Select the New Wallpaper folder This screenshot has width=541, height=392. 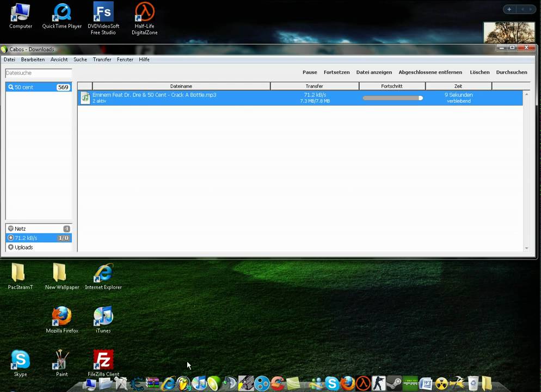click(62, 276)
